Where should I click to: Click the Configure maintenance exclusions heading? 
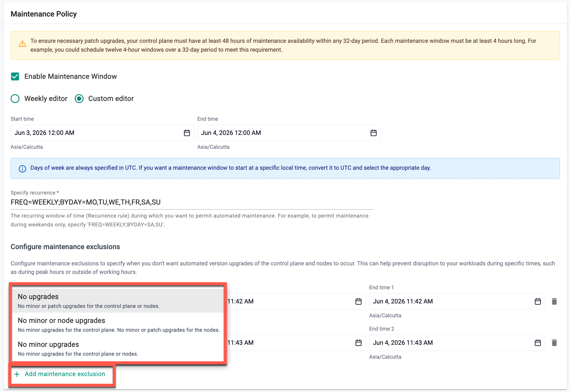65,247
